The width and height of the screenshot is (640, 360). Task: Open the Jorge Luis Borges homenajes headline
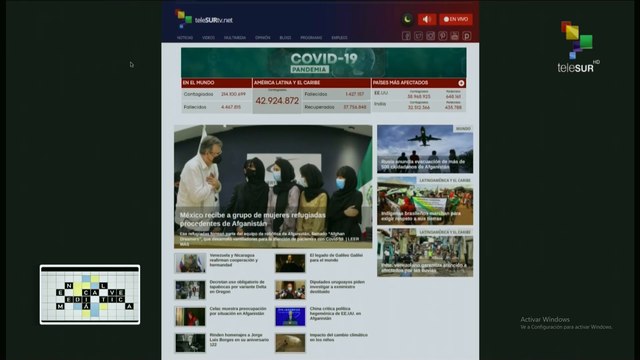click(239, 340)
